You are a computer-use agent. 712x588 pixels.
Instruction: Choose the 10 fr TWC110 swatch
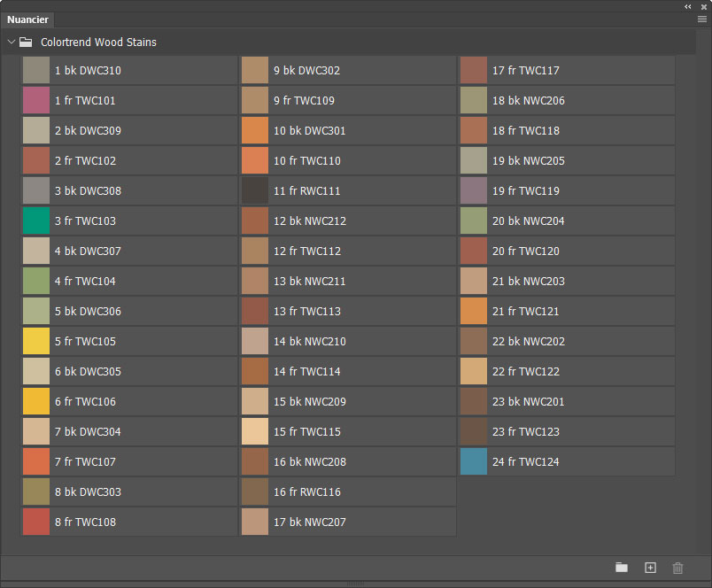pos(255,160)
